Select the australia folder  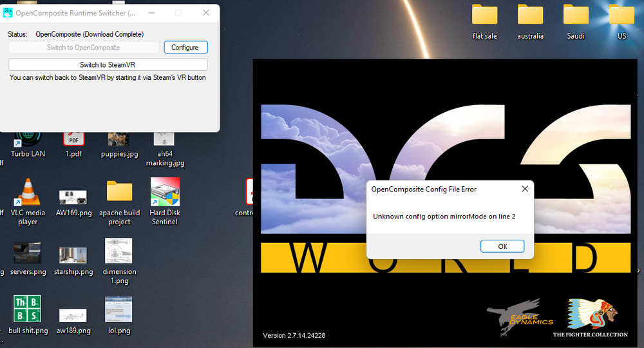point(530,23)
